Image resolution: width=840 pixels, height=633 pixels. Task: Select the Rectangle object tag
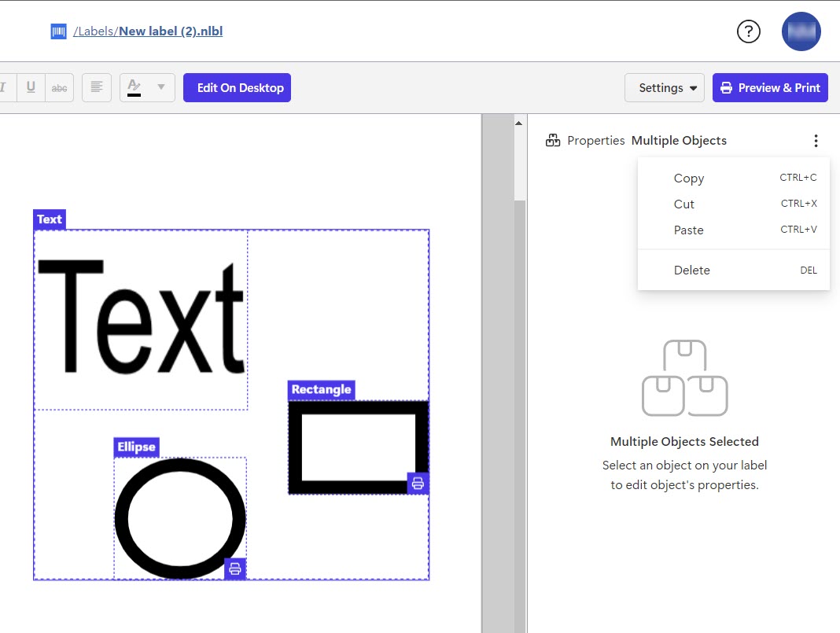(x=322, y=390)
